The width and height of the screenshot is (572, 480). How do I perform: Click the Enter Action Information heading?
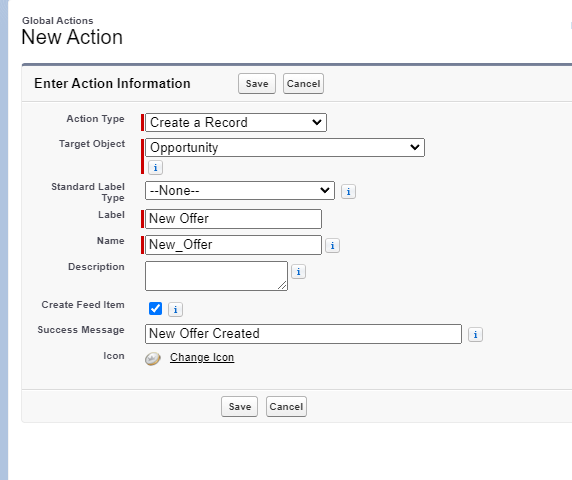coord(112,84)
